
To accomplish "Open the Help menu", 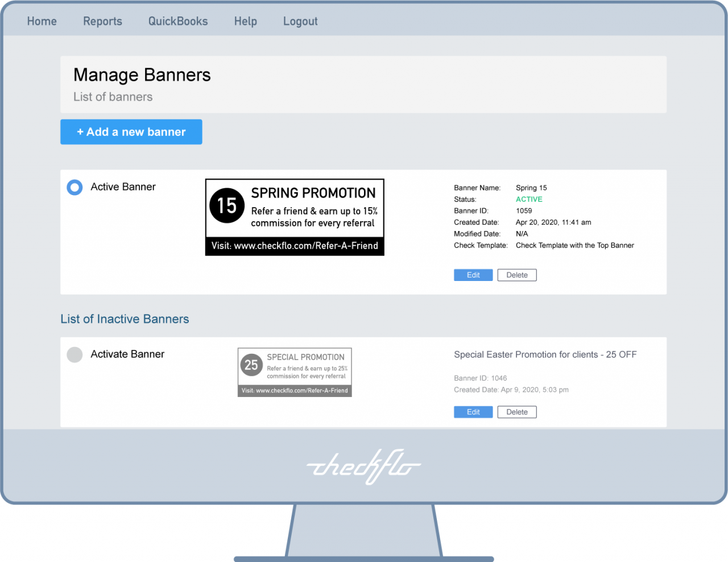I will (246, 22).
